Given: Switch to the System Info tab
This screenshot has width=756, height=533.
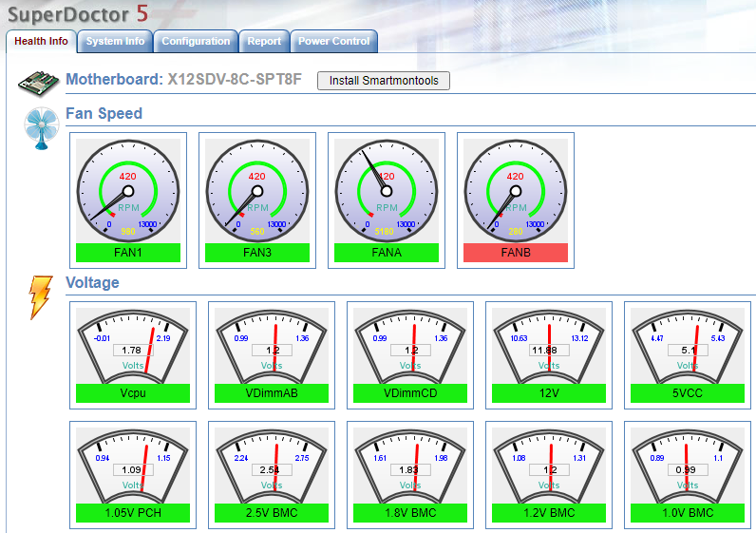Looking at the screenshot, I should click(115, 42).
